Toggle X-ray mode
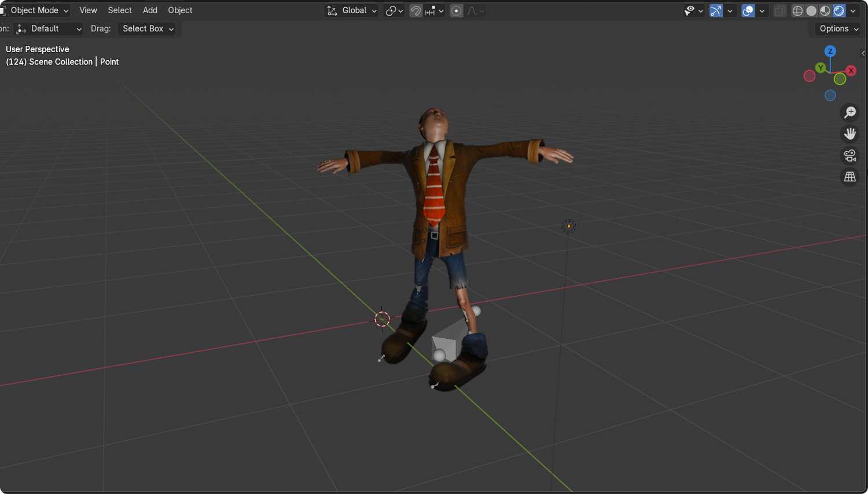Image resolution: width=868 pixels, height=494 pixels. coord(779,10)
